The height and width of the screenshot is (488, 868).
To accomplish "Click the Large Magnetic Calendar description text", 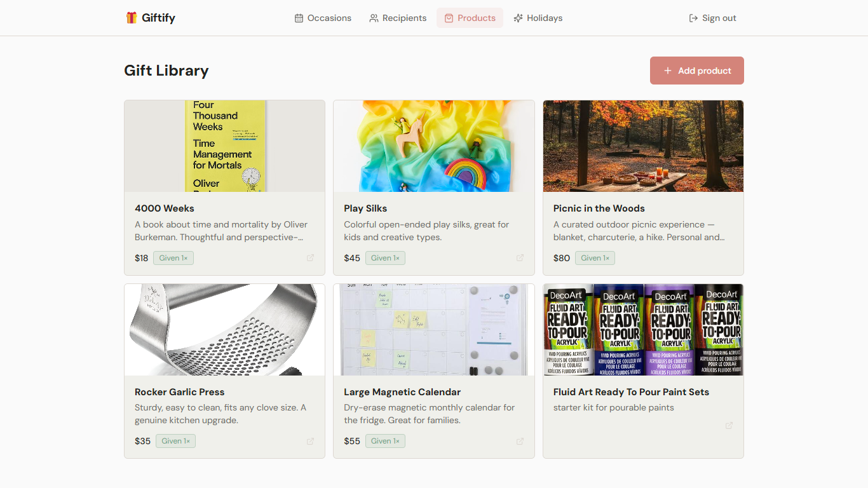I will click(x=430, y=414).
